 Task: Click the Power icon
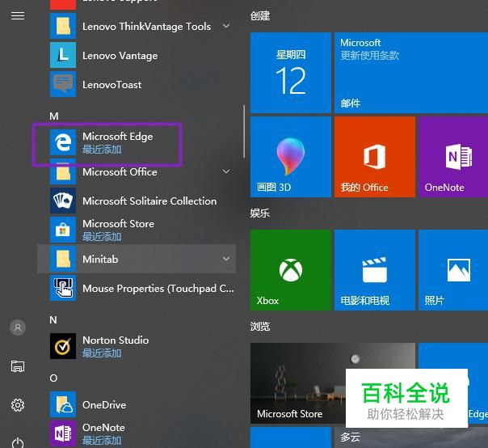click(18, 442)
